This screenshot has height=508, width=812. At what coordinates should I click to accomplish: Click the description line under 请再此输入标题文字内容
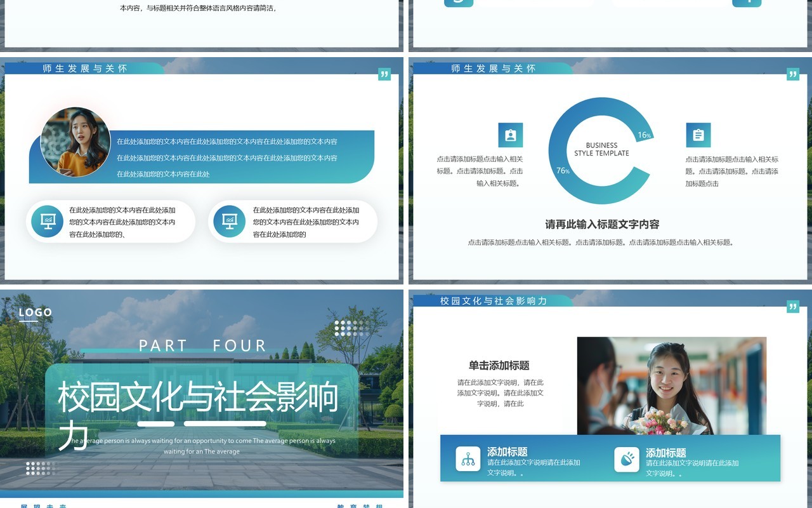pos(601,243)
